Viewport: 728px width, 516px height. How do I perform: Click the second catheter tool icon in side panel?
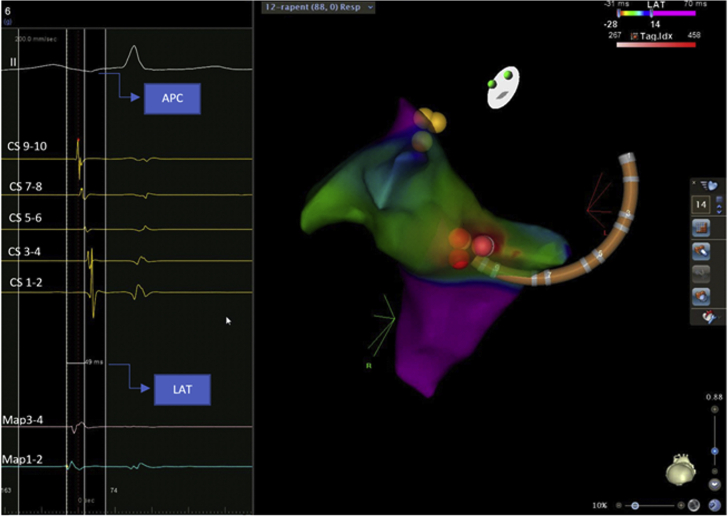point(701,250)
